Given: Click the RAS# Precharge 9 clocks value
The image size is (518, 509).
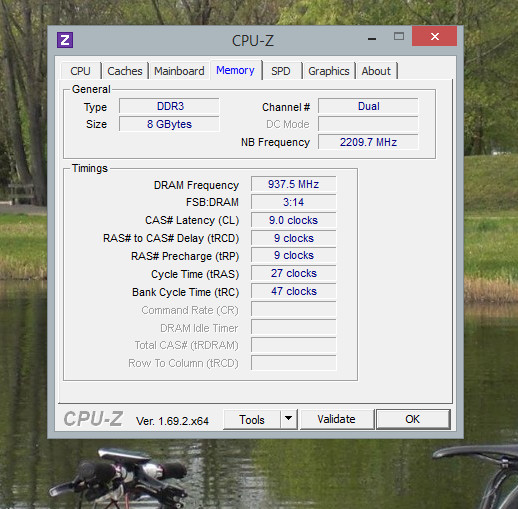Looking at the screenshot, I should pos(294,255).
